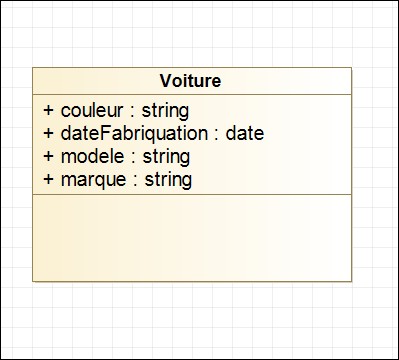Click blank space right of marque attribute
Viewport: 399px width, 360px height.
coord(271,180)
